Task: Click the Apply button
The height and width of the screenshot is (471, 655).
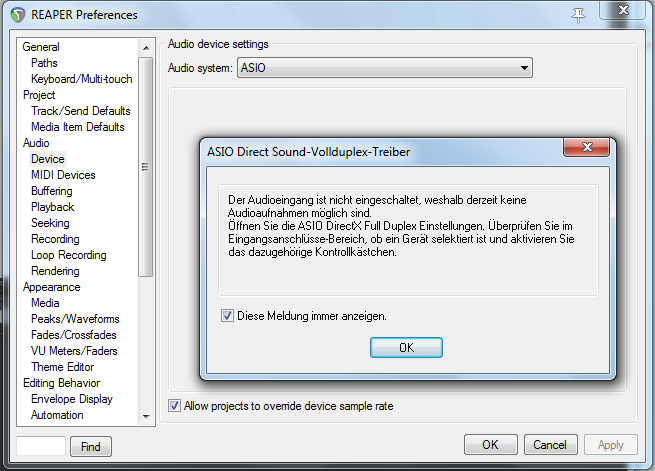Action: [x=610, y=445]
